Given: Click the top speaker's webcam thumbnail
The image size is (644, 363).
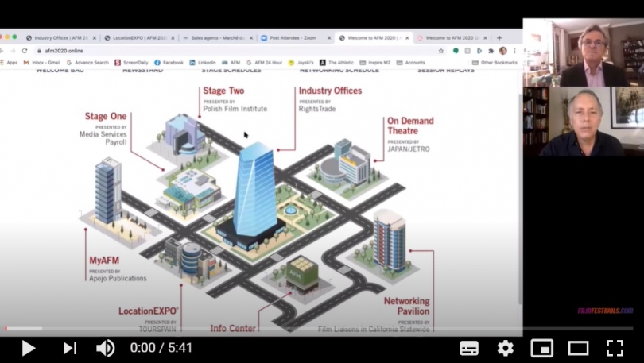Looking at the screenshot, I should coord(584,52).
